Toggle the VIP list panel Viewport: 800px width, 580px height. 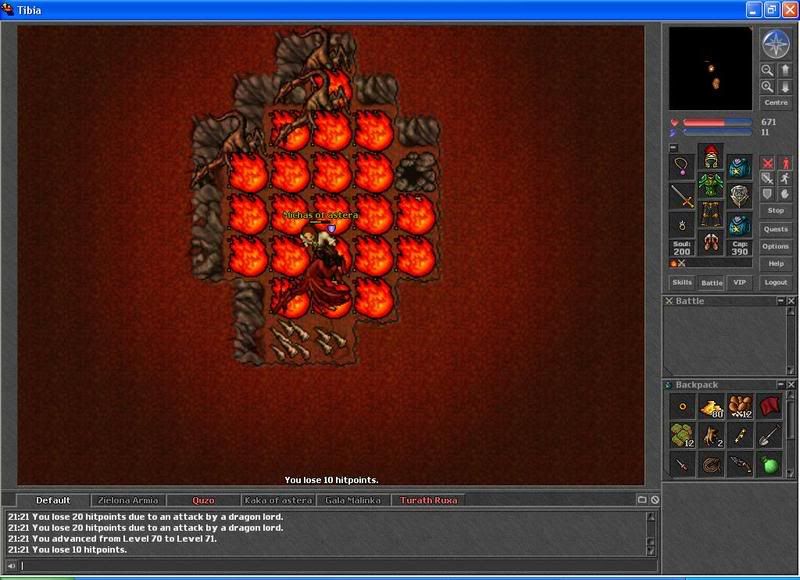click(740, 283)
